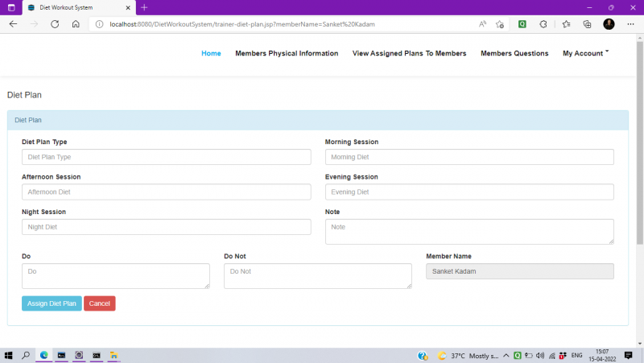Image resolution: width=644 pixels, height=363 pixels.
Task: Open the Favorites list icon
Action: tap(567, 24)
